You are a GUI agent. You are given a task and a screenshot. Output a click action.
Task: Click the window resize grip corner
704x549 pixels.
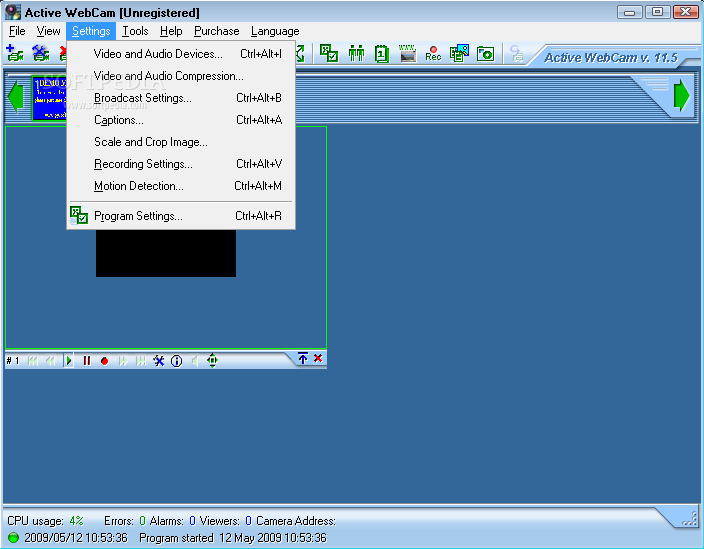point(690,519)
